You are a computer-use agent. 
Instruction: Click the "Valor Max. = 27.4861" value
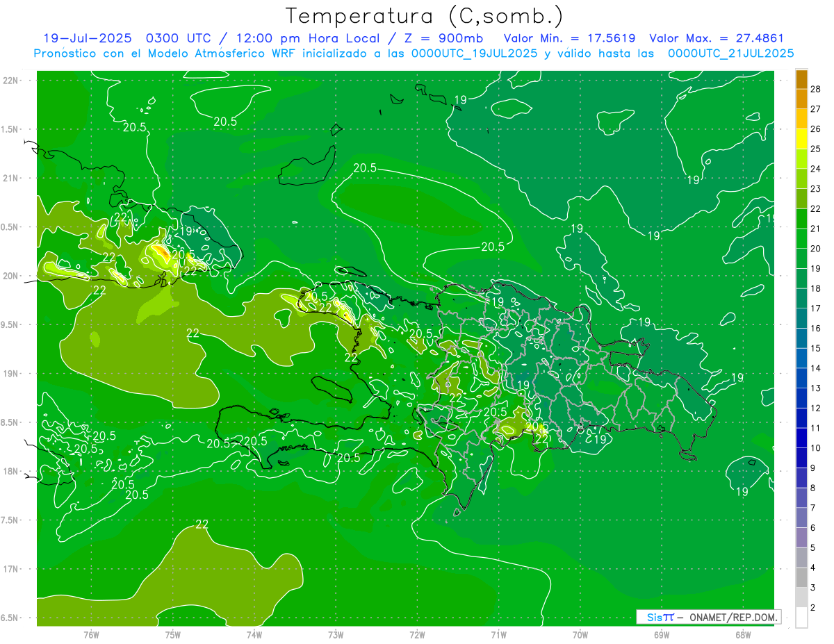pyautogui.click(x=717, y=38)
